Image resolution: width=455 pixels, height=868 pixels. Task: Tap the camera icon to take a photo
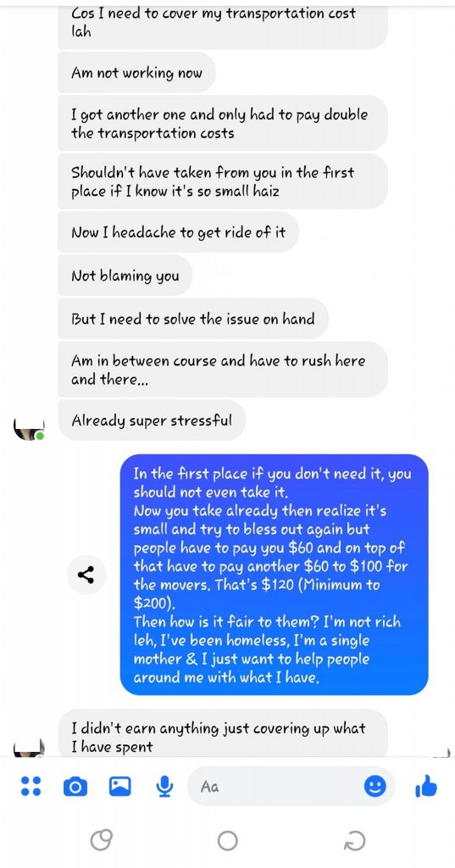click(x=75, y=786)
